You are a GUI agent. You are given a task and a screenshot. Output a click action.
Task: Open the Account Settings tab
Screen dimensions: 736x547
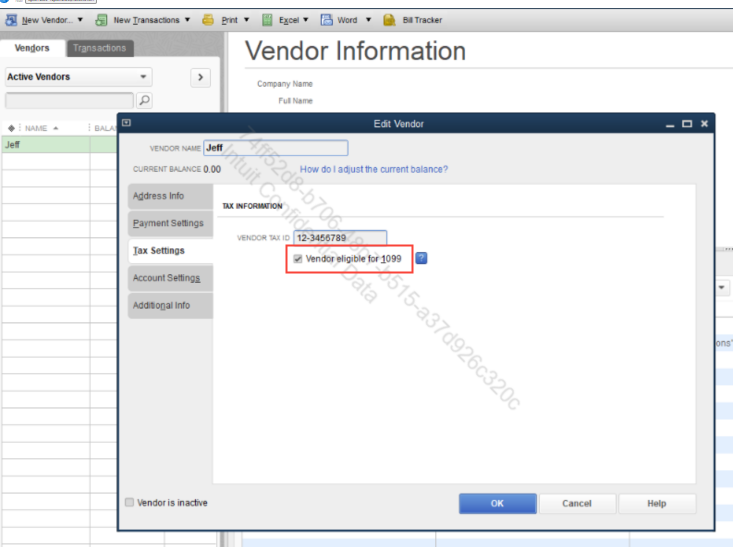point(170,278)
